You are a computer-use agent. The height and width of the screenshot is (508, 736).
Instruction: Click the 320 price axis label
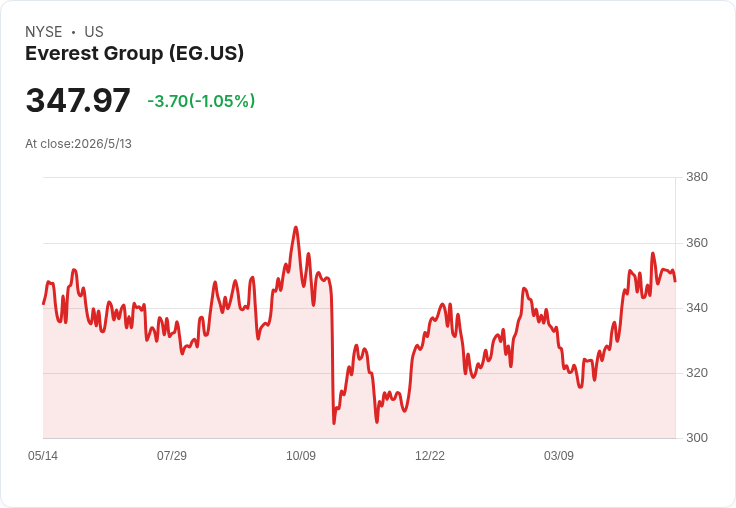(x=697, y=373)
